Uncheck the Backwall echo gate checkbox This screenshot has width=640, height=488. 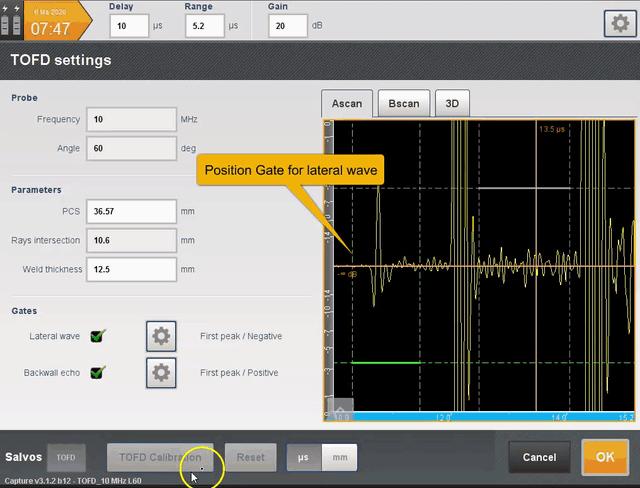click(98, 373)
